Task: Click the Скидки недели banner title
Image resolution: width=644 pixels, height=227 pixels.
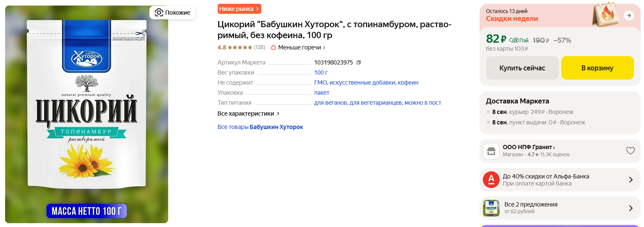Action: point(512,19)
